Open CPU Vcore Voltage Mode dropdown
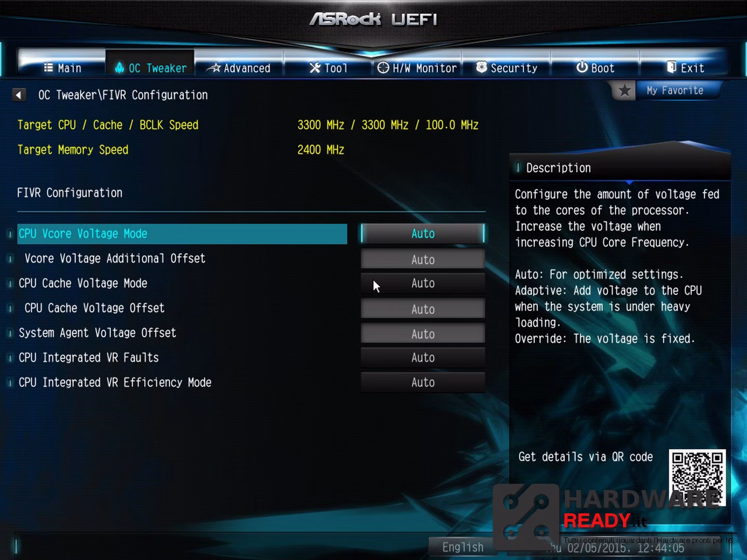747x560 pixels. point(423,234)
